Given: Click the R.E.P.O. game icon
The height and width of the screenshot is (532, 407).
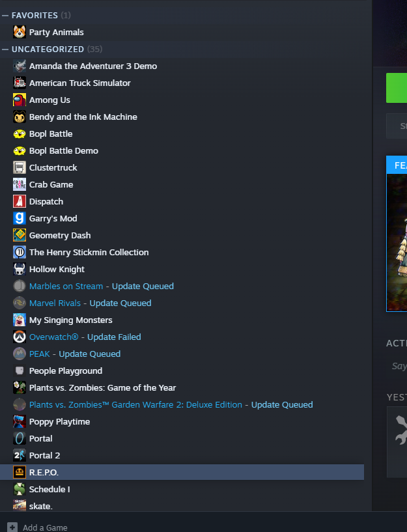Looking at the screenshot, I should click(20, 472).
